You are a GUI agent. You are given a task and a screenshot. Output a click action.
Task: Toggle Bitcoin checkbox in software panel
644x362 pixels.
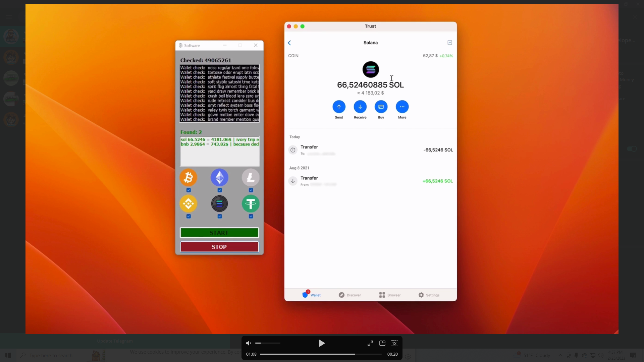[x=189, y=190]
